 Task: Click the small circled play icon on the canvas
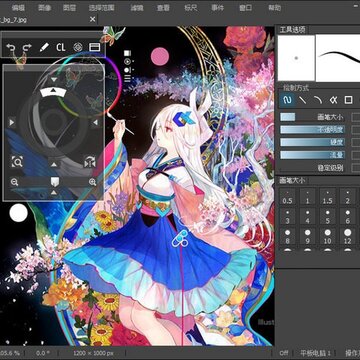coord(127,61)
